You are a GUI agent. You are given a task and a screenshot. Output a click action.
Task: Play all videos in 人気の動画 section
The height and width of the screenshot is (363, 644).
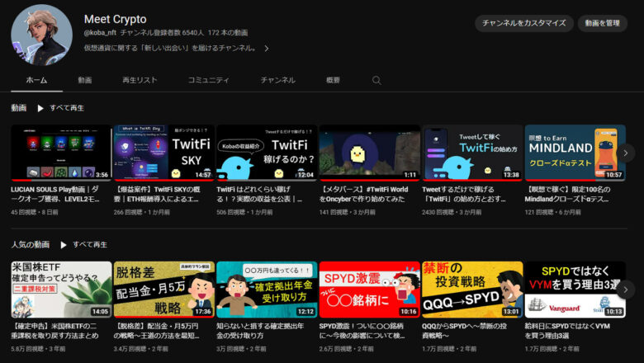tap(83, 245)
